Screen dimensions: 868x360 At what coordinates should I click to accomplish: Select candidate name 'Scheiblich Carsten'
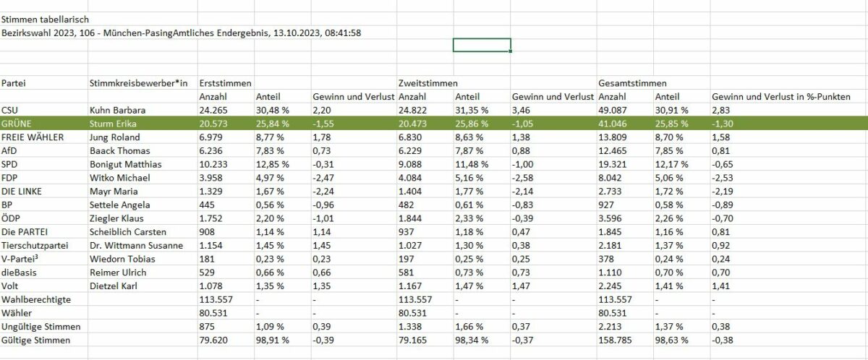[x=127, y=231]
